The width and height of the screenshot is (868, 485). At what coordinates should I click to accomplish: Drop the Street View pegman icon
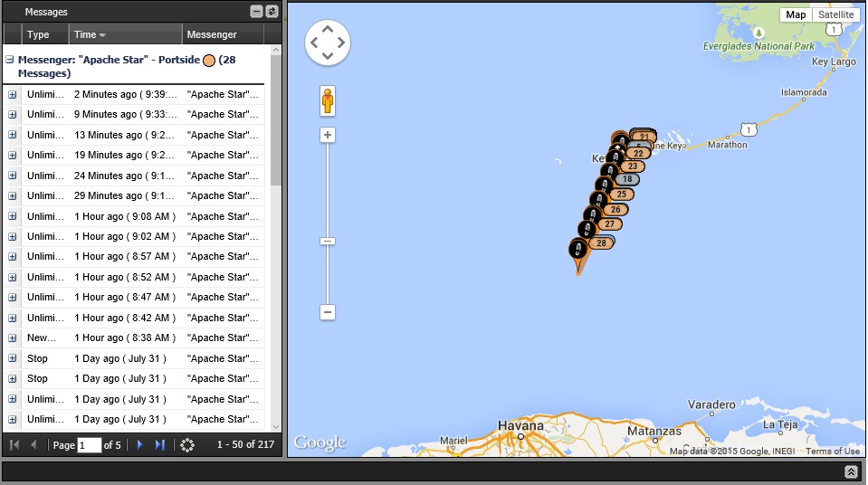pos(328,100)
